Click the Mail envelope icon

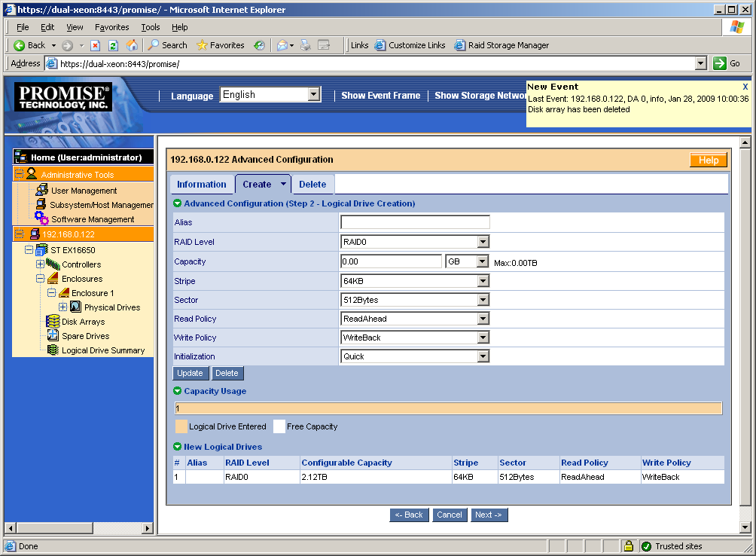tap(282, 45)
